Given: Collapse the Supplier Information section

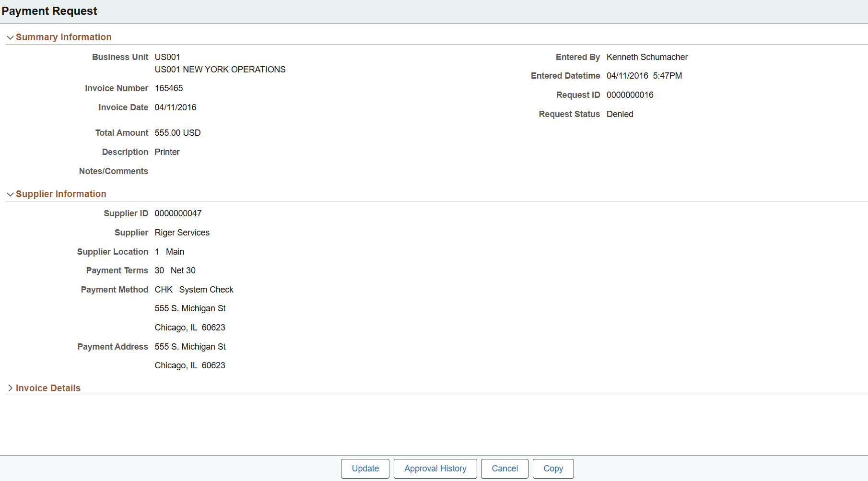Looking at the screenshot, I should point(10,194).
